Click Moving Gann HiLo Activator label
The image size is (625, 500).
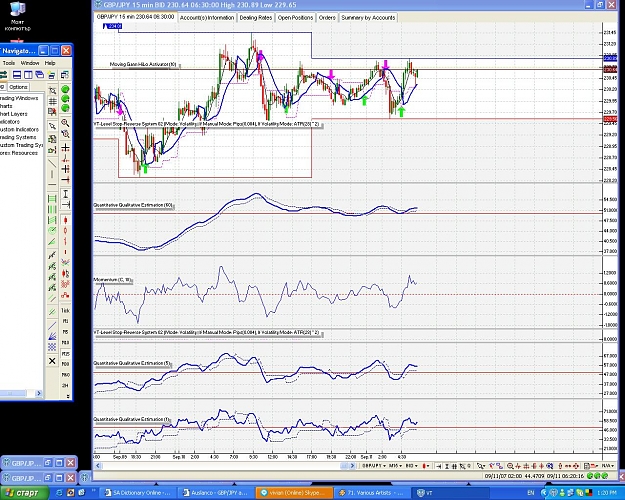point(143,64)
